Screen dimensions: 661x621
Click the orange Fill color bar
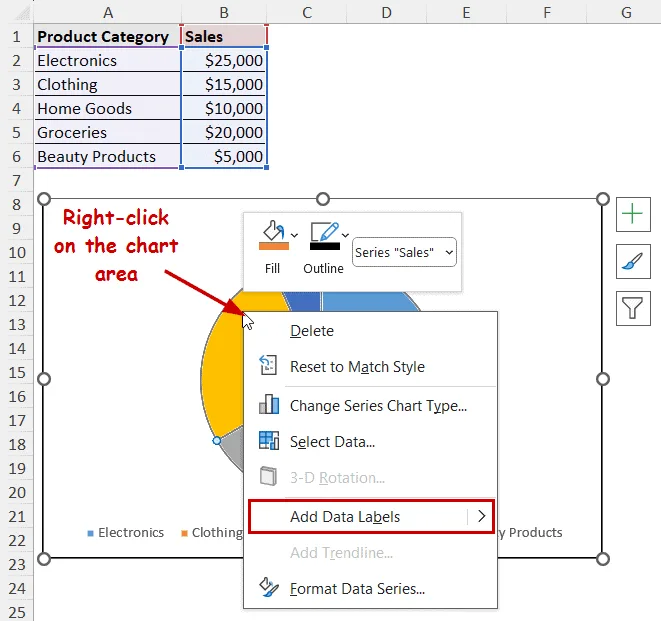pos(274,246)
